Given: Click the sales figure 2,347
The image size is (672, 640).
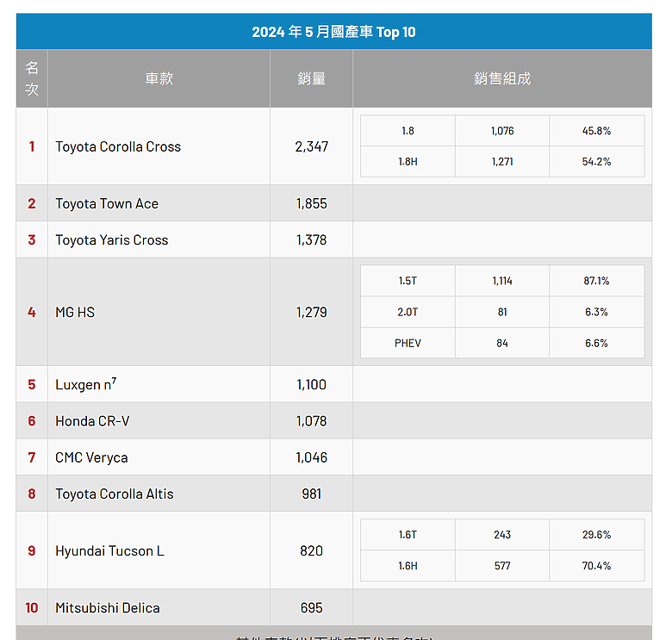Looking at the screenshot, I should click(312, 146).
